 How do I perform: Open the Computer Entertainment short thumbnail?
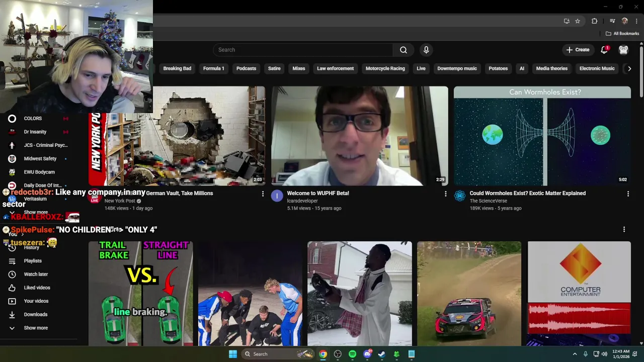coord(579,294)
